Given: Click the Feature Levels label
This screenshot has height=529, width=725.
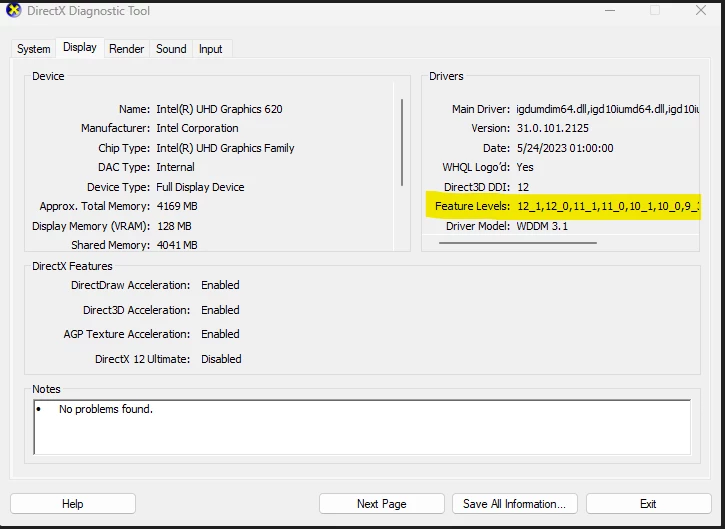Looking at the screenshot, I should pyautogui.click(x=472, y=206).
